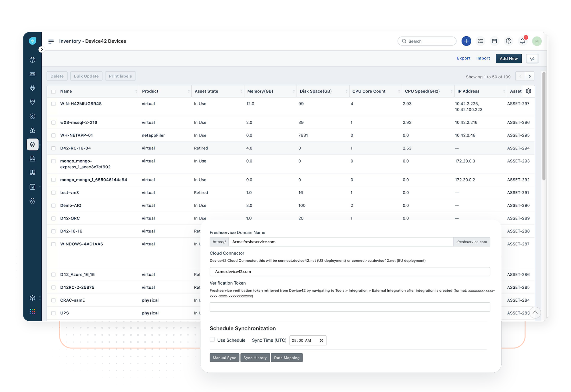Go to next page of results
The image size is (571, 392).
coord(530,76)
